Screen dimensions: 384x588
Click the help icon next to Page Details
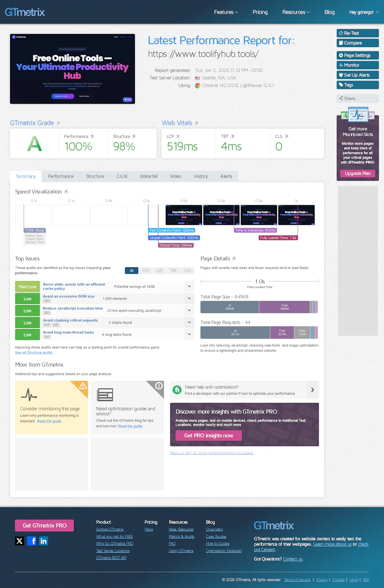[x=234, y=259]
